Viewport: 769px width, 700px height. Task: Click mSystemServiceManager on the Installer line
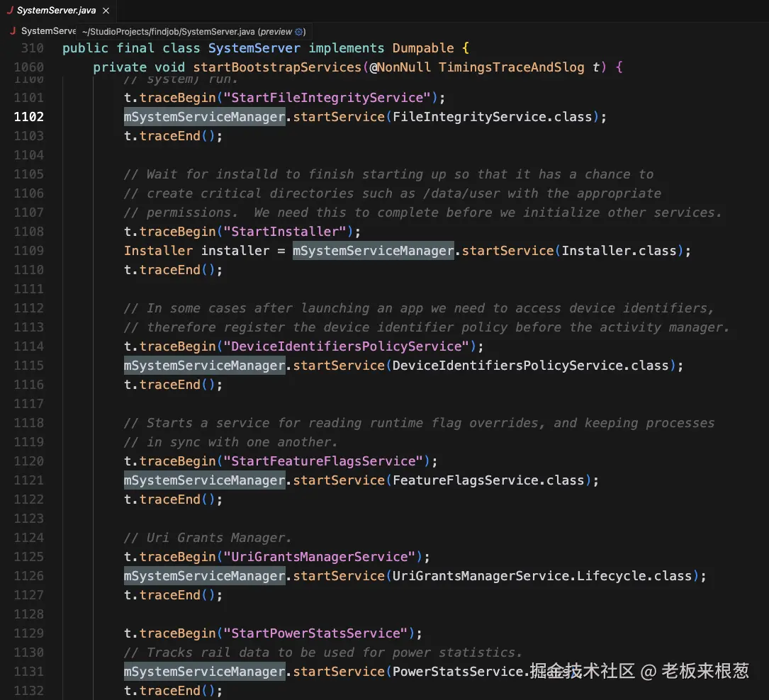pyautogui.click(x=374, y=251)
